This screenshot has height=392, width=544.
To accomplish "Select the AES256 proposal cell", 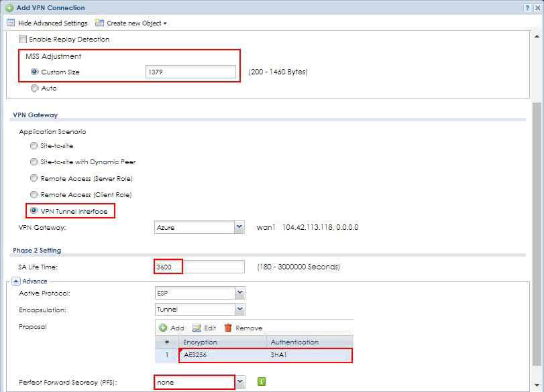I will [223, 355].
